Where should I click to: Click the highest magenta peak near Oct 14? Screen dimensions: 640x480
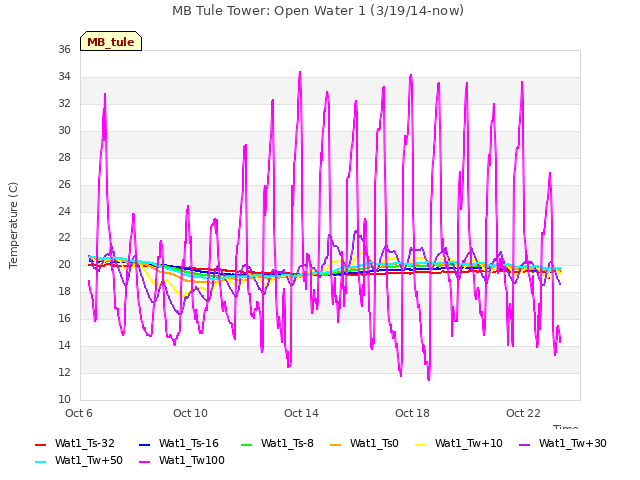[x=300, y=72]
